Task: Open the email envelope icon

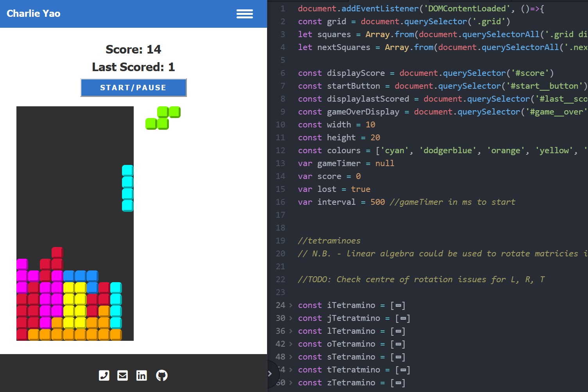Action: click(123, 376)
